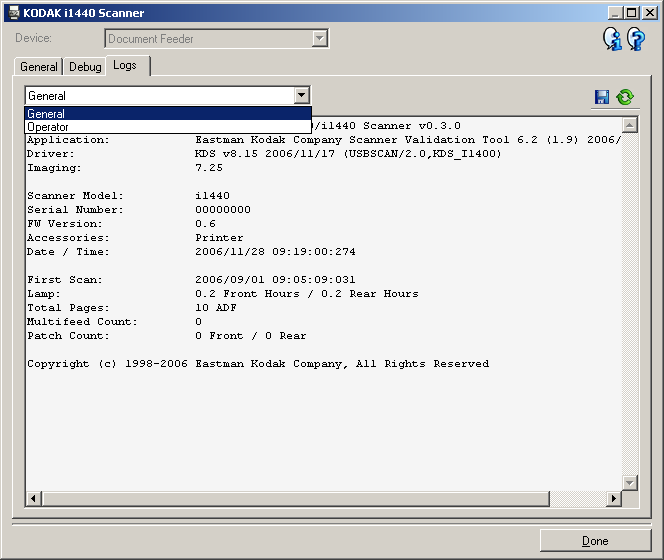Click the Multifeed Count value 0
Image resolution: width=664 pixels, height=560 pixels.
click(198, 322)
